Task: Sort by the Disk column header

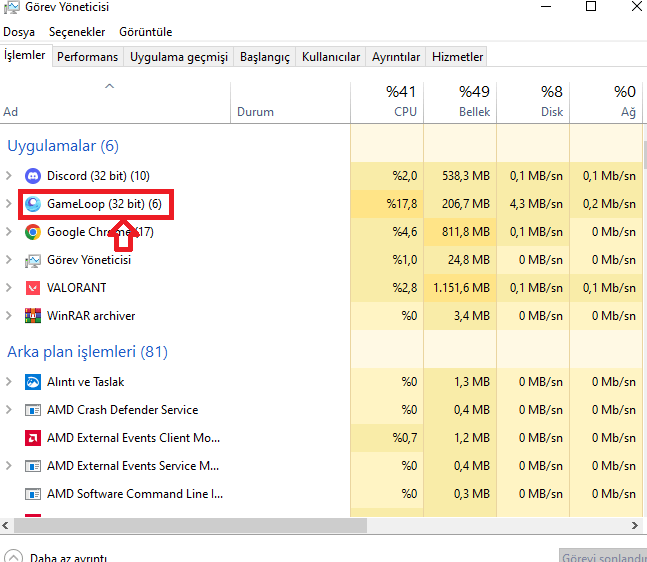Action: [533, 102]
